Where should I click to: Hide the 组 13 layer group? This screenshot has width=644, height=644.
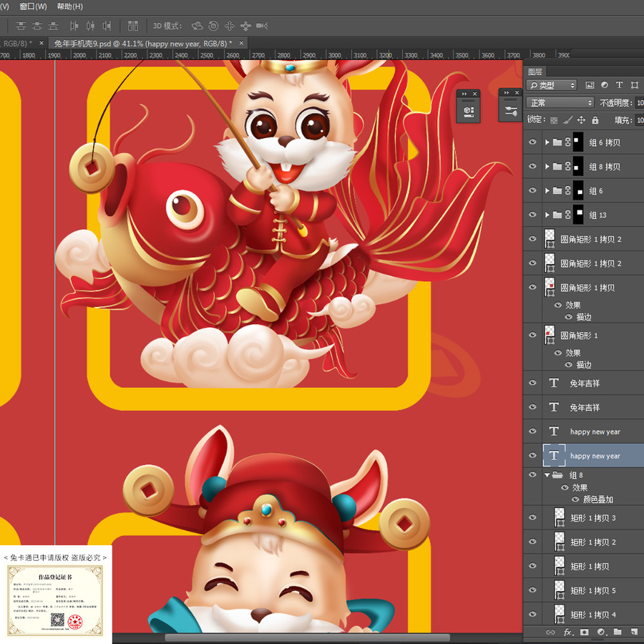532,215
